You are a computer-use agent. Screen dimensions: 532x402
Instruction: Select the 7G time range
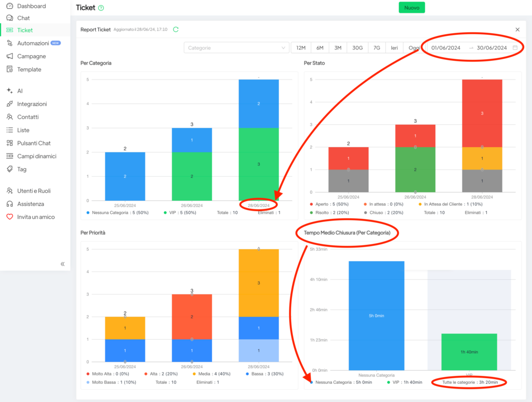coord(376,48)
